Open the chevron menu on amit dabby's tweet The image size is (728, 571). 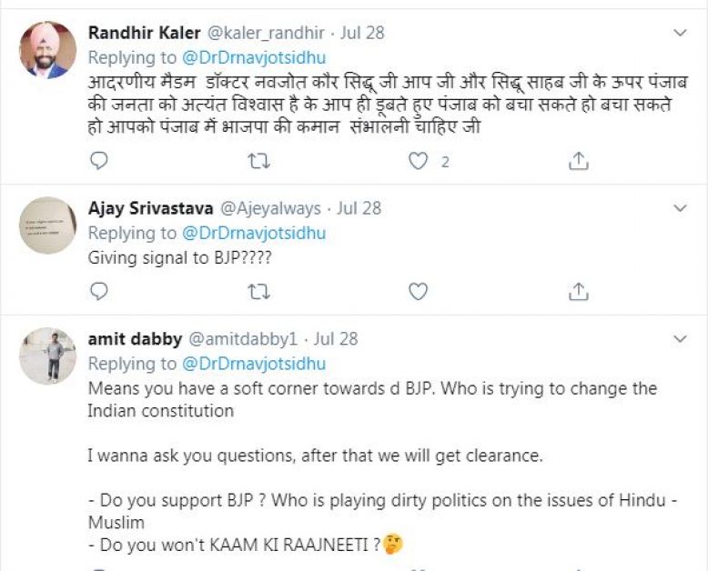point(679,338)
